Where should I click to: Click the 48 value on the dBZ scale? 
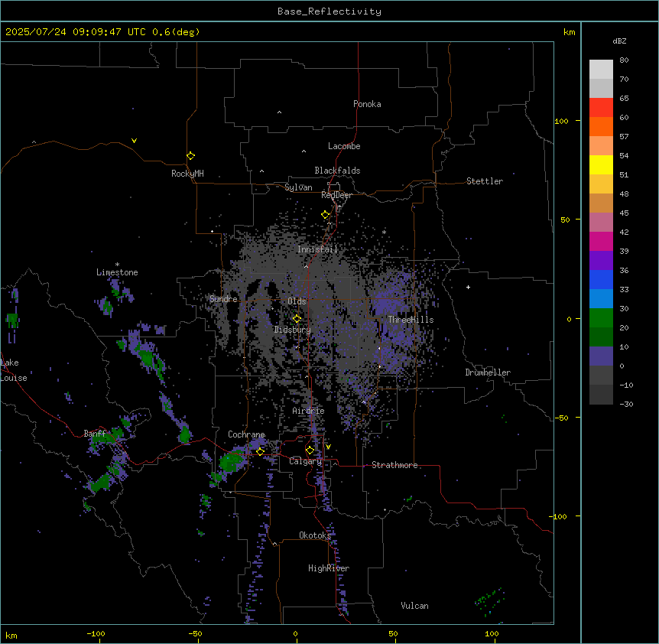tap(624, 194)
